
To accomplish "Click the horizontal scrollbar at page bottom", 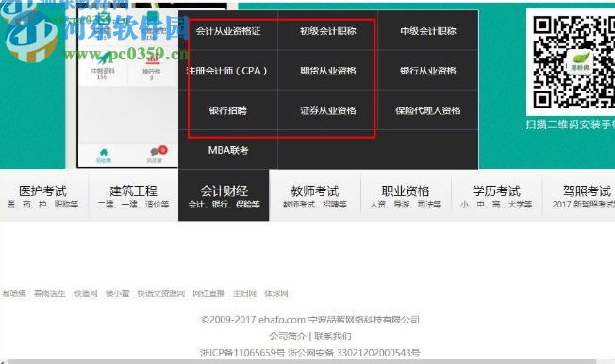I will coord(302,362).
